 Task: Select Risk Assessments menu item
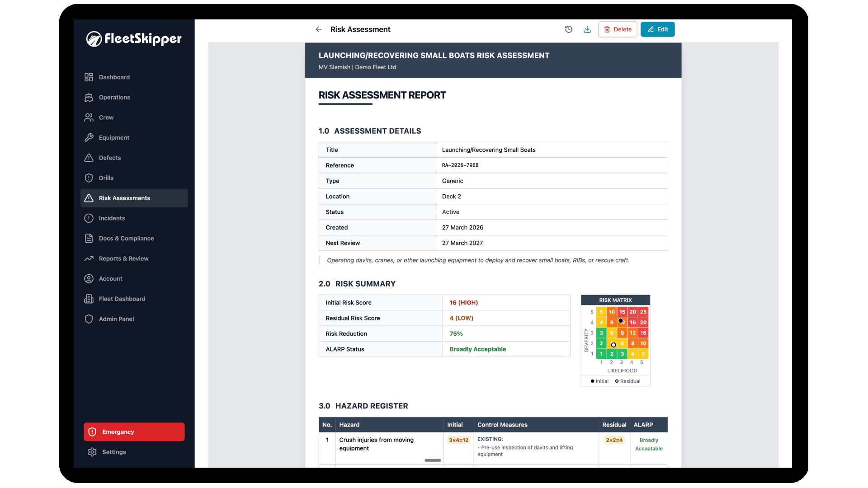134,198
